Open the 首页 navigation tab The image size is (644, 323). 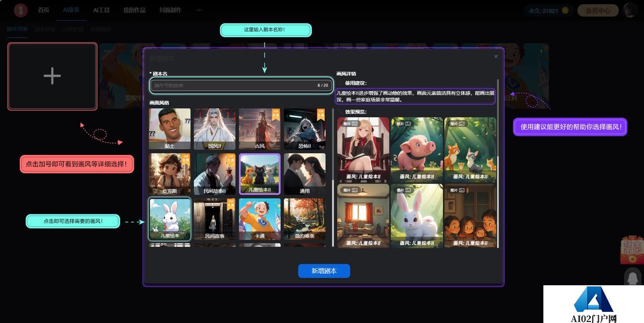(x=44, y=10)
